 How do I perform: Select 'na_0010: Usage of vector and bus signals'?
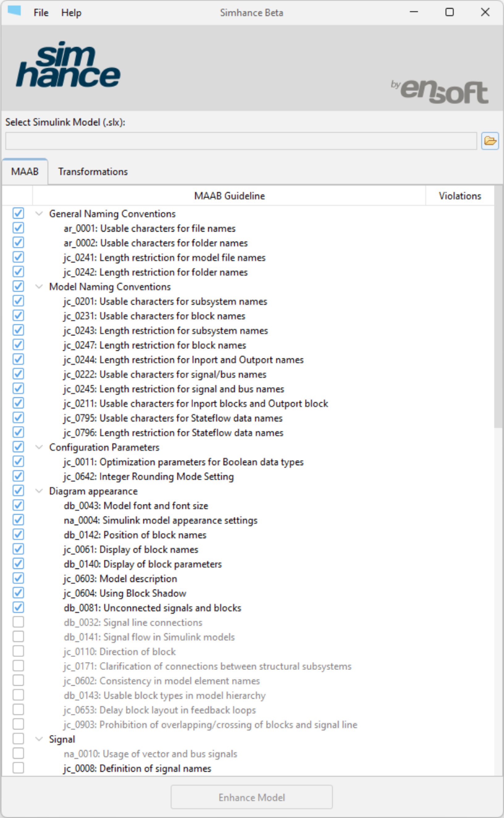tap(150, 754)
